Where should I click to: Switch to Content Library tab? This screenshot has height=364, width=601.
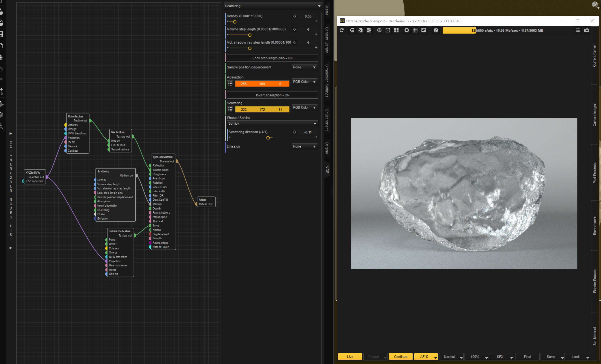coord(327,40)
